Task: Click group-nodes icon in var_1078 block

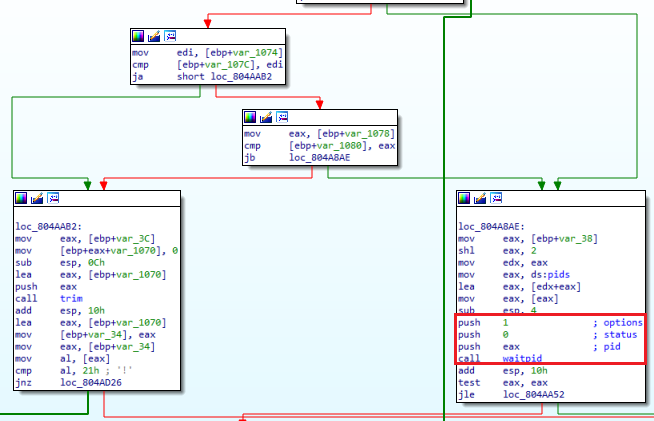Action: coord(282,117)
